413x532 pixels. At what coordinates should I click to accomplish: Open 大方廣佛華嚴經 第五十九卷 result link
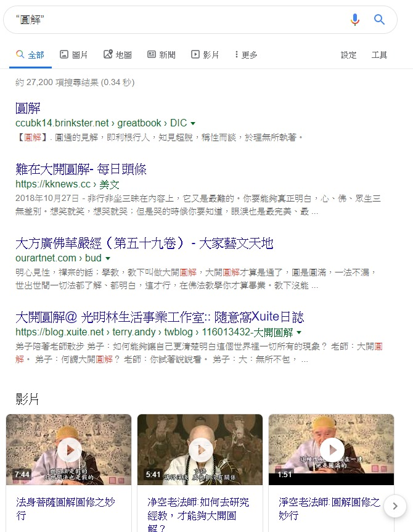[144, 243]
